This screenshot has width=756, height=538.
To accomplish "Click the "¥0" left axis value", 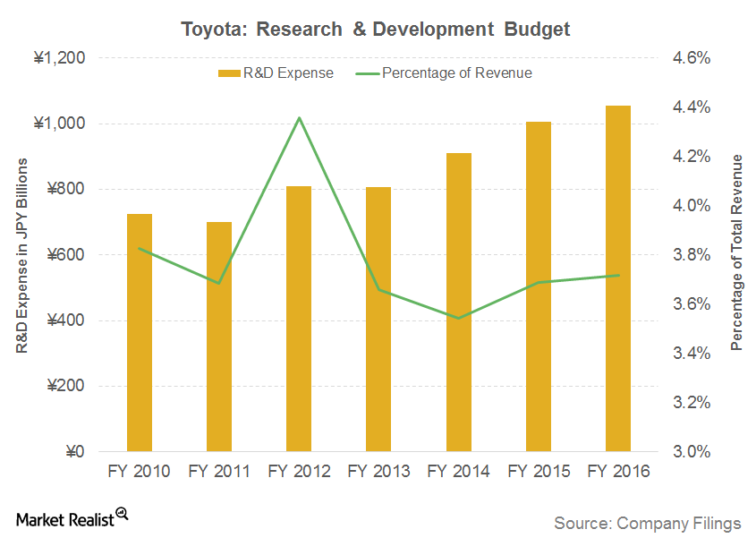I will (75, 452).
